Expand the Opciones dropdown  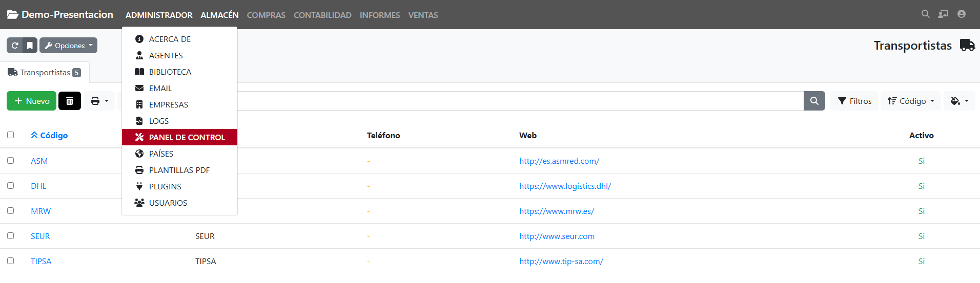tap(69, 46)
